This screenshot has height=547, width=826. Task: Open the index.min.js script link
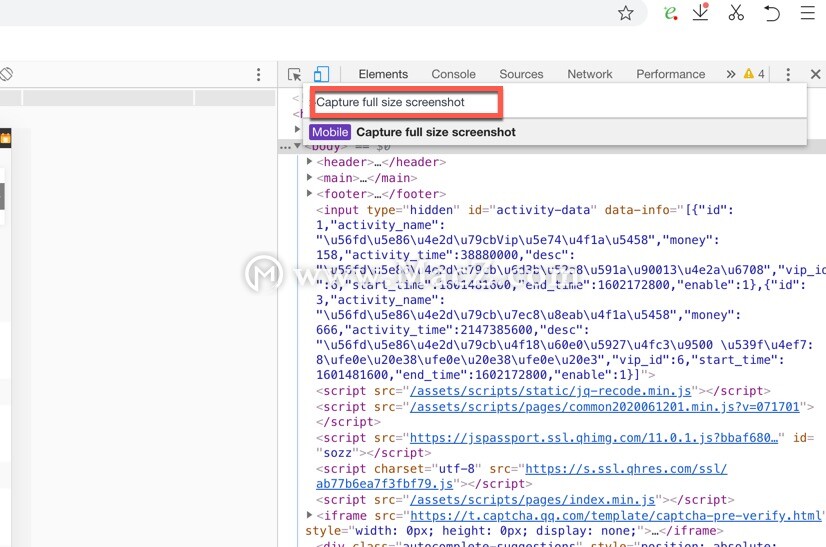pos(533,500)
